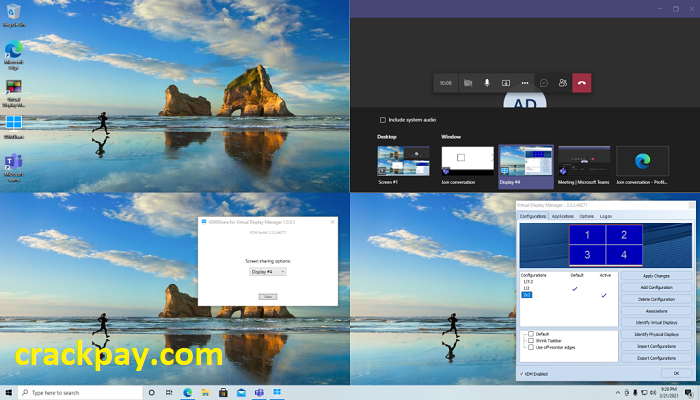Toggle the VDM Enabled checkbox
Viewport: 700px width, 400px height.
521,374
